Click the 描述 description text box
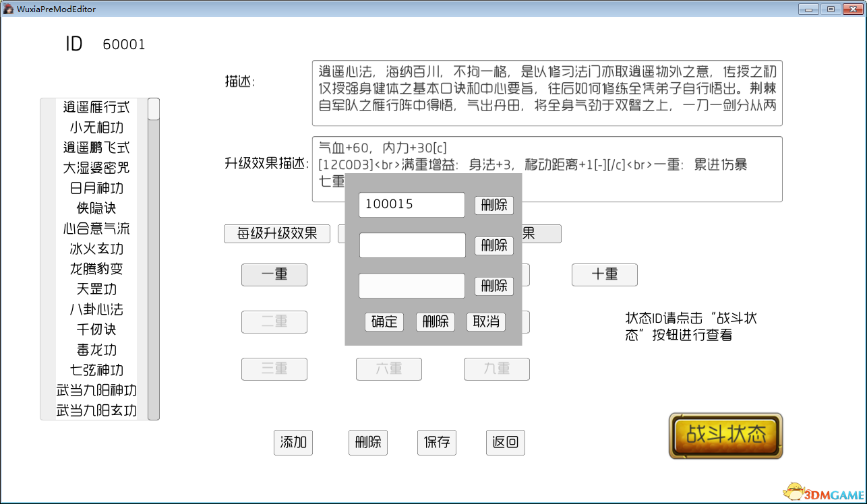The height and width of the screenshot is (504, 867). (x=547, y=93)
